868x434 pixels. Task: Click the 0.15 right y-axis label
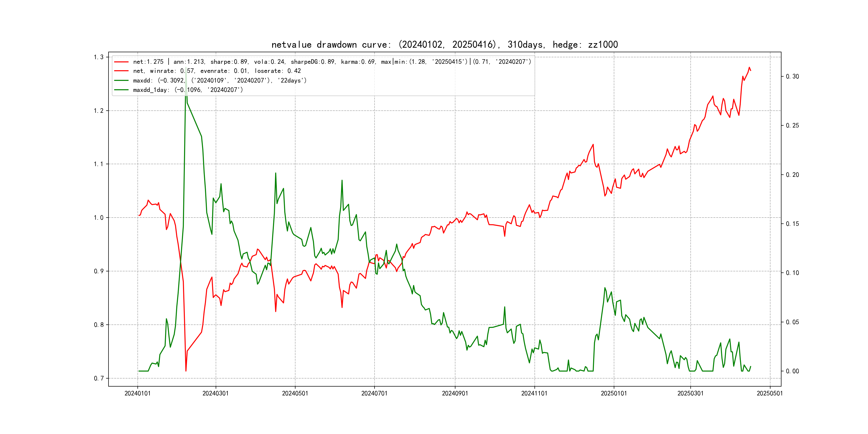(x=792, y=224)
